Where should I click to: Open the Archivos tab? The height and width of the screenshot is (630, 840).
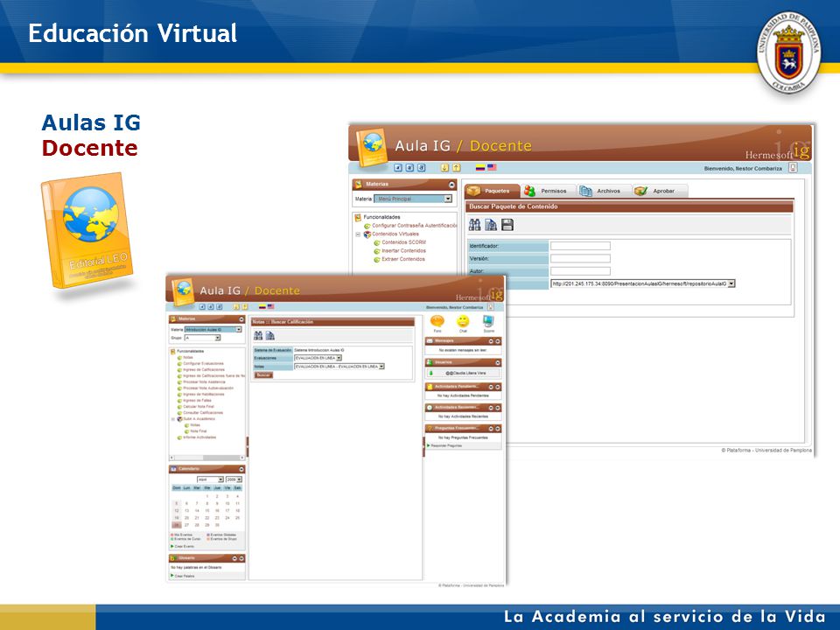(x=604, y=191)
